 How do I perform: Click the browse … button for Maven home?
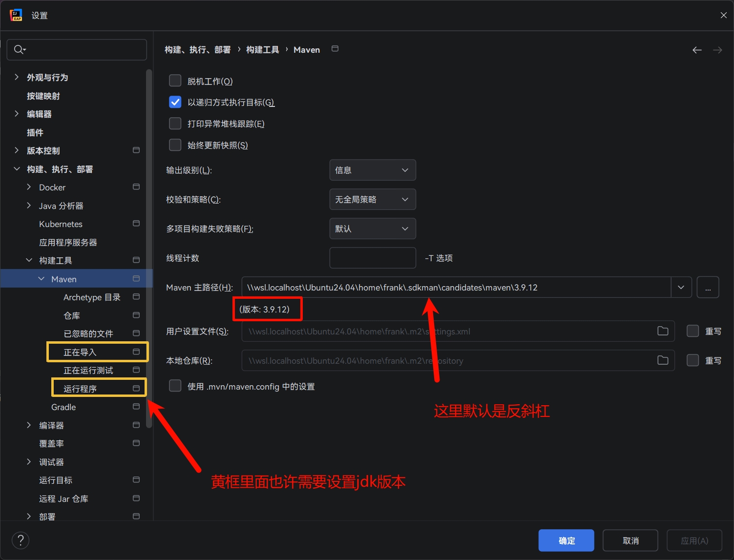[x=708, y=287]
